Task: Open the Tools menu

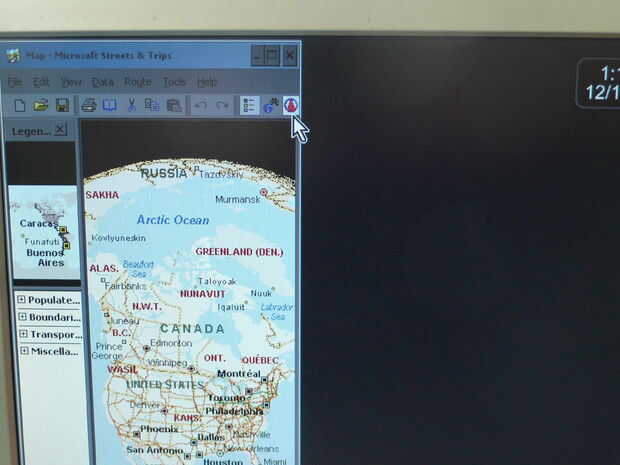Action: [174, 82]
